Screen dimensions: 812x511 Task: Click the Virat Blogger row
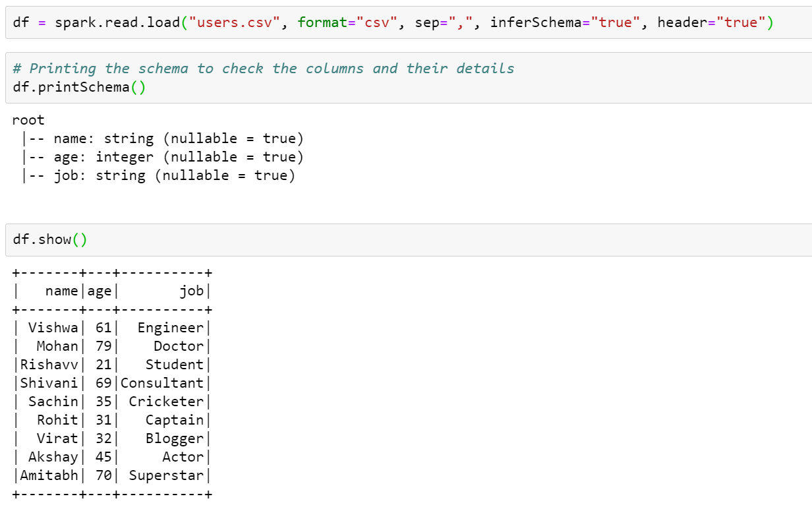[x=112, y=438]
